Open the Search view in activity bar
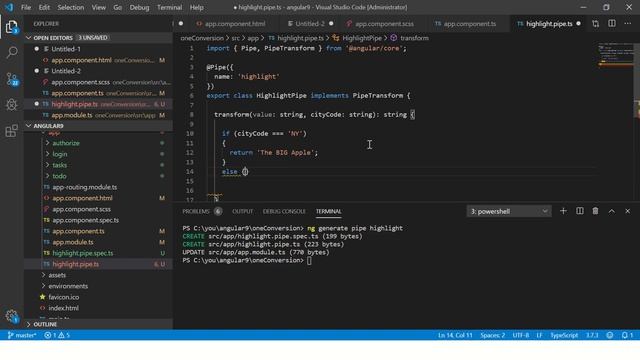The height and width of the screenshot is (360, 640). [x=11, y=52]
